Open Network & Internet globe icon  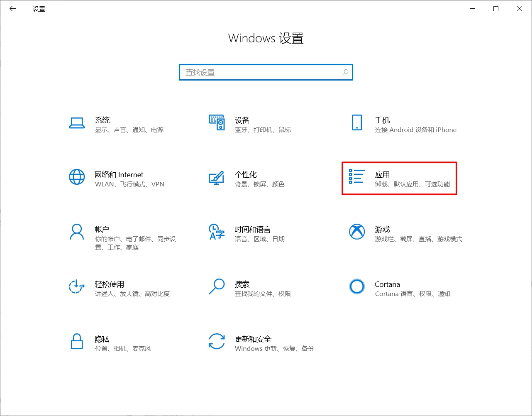coord(77,177)
